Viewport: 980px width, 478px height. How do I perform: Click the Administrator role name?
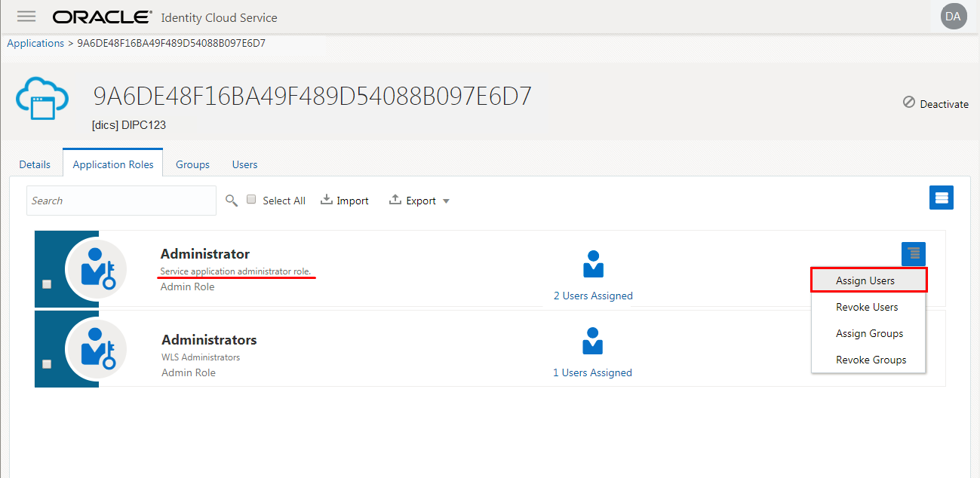point(205,254)
